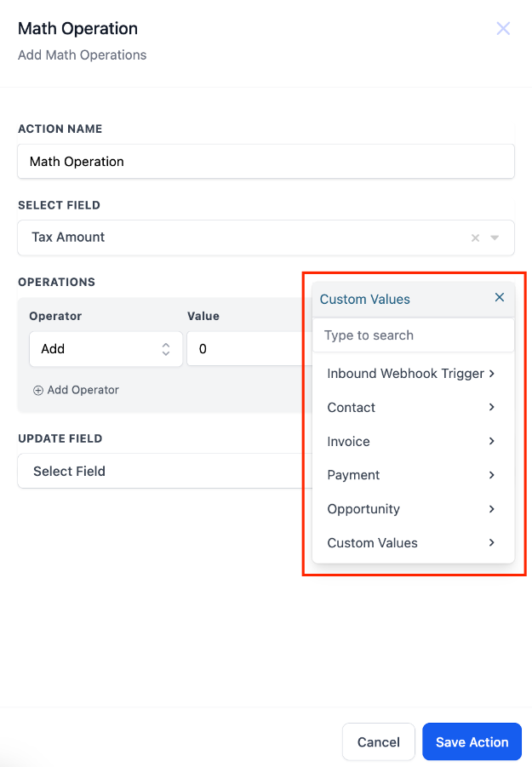Image resolution: width=532 pixels, height=767 pixels.
Task: Expand the Inbound Webhook Trigger submenu
Action: [x=492, y=373]
